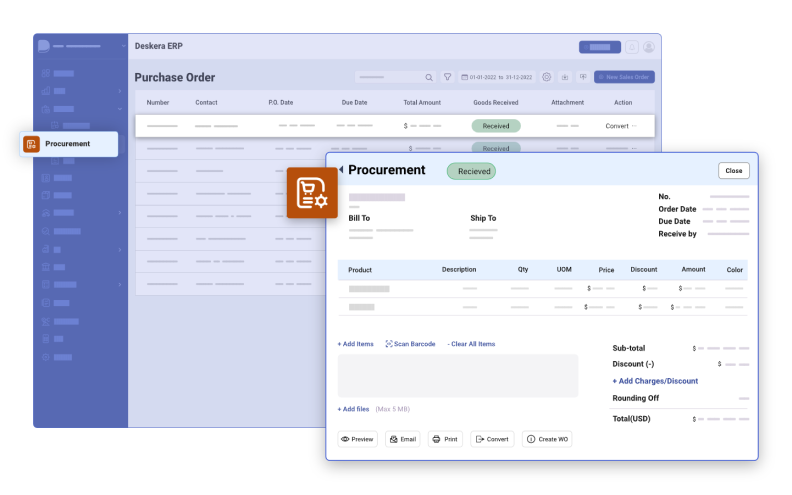
Task: Open table settings gear icon
Action: coord(547,77)
